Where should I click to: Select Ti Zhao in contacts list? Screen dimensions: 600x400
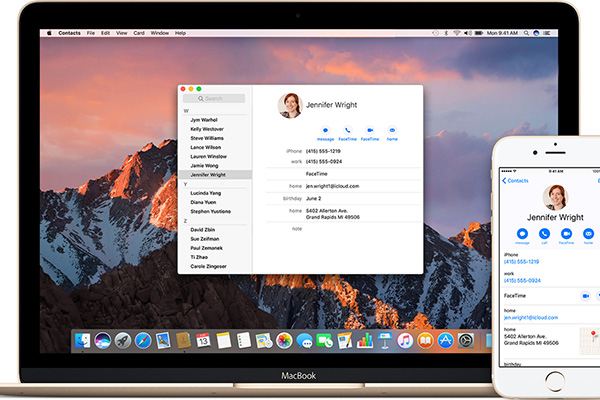tap(199, 257)
